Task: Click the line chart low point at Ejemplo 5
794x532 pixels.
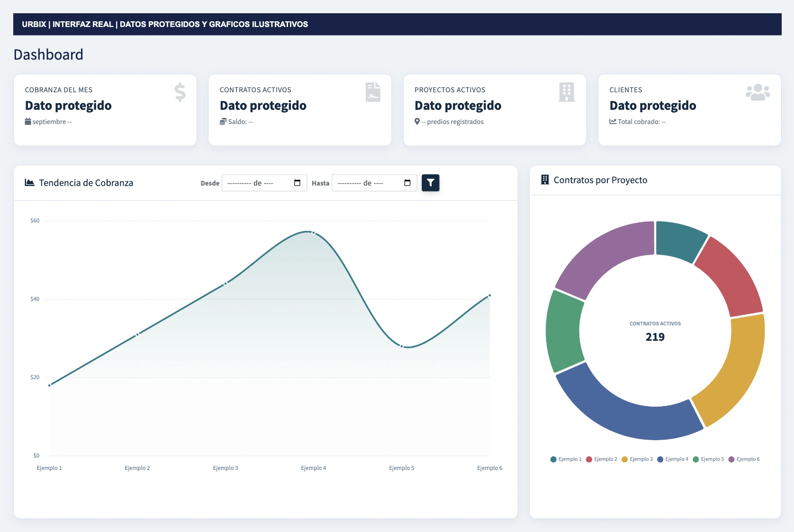Action: pos(402,346)
